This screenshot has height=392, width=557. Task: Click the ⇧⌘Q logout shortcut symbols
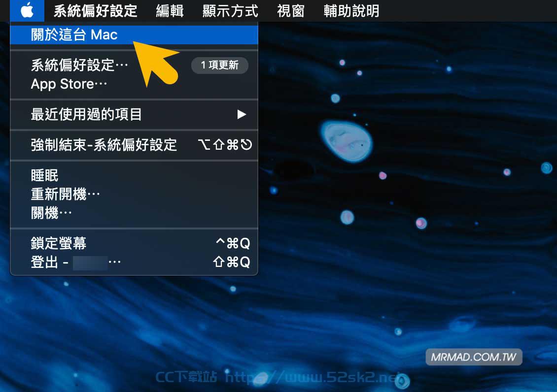232,262
